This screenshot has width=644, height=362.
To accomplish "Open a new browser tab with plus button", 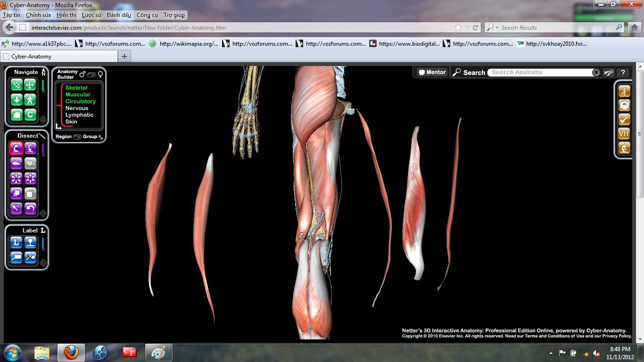I will point(124,56).
